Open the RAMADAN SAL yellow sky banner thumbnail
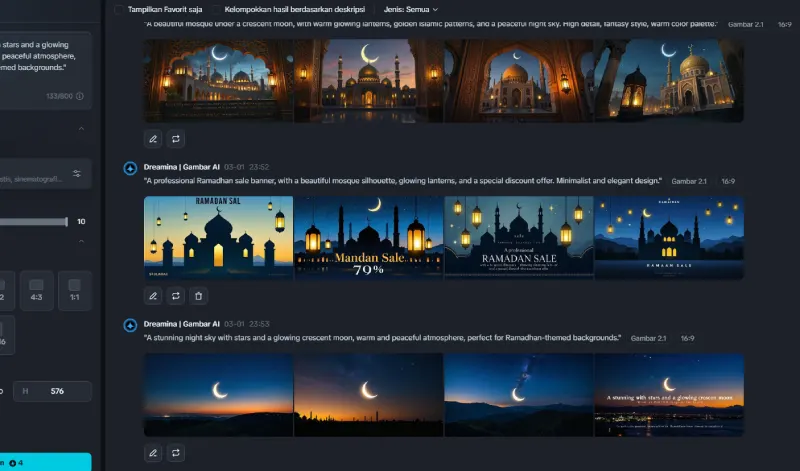This screenshot has height=471, width=800. pyautogui.click(x=218, y=237)
